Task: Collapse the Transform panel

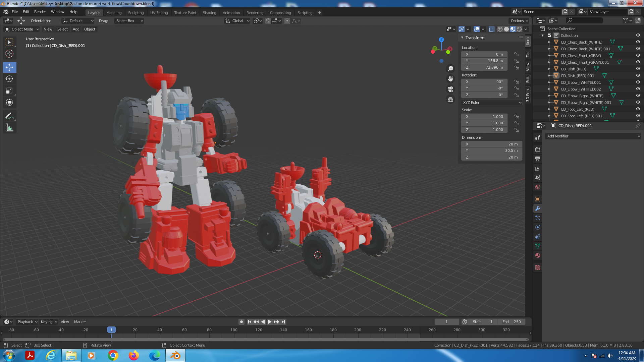Action: pyautogui.click(x=462, y=38)
